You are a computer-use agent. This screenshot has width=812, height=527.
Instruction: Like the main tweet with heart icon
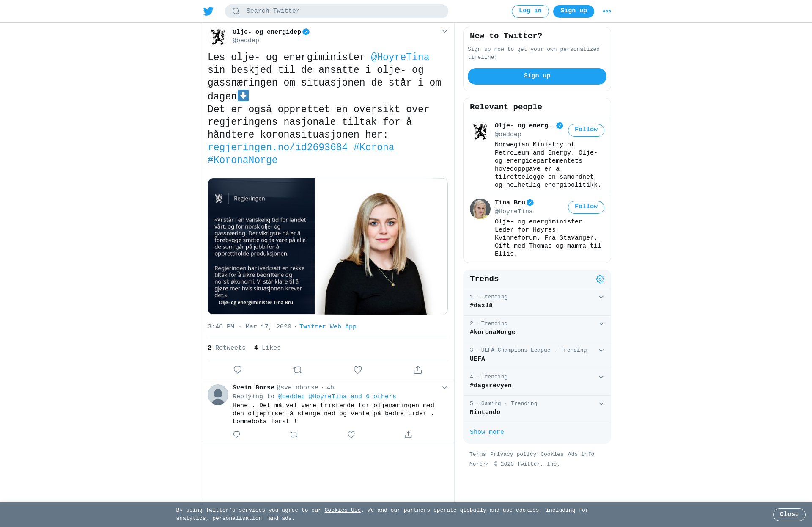tap(358, 370)
